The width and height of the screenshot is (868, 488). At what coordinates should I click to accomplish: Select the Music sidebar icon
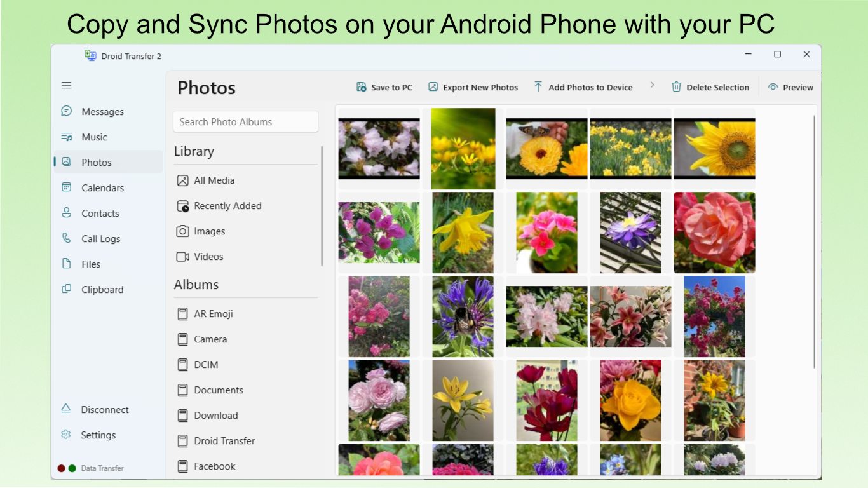pos(66,137)
